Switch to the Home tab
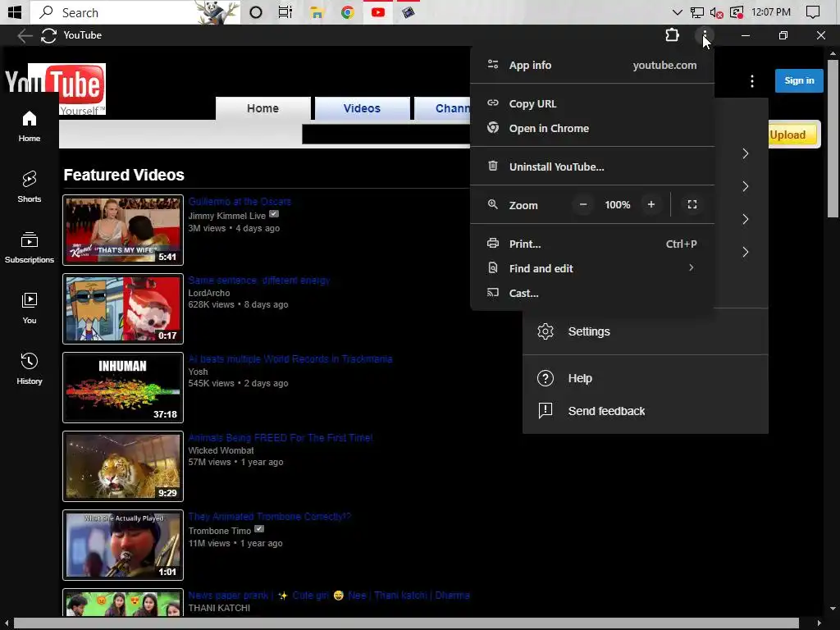The width and height of the screenshot is (840, 630). point(262,108)
